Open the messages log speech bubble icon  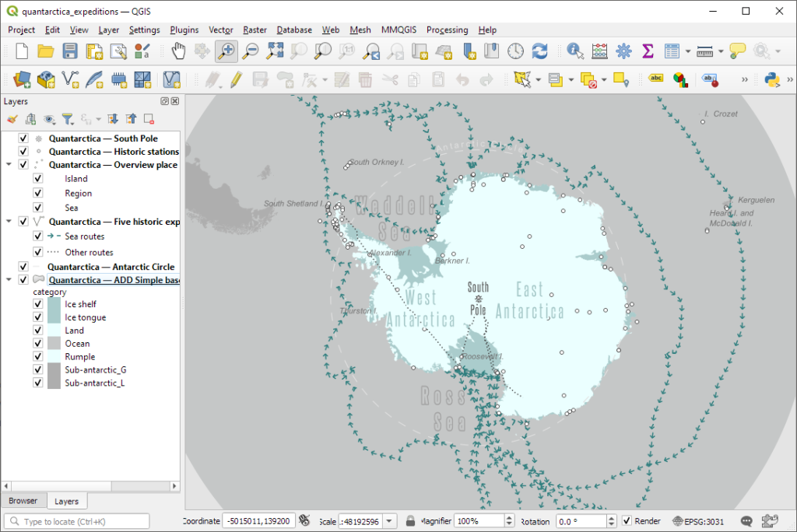[746, 521]
